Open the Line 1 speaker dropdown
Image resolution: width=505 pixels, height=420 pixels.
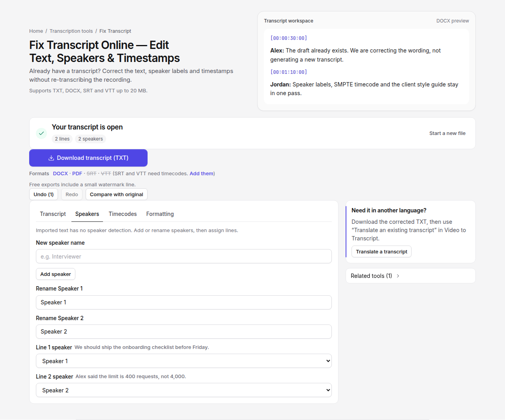click(184, 361)
